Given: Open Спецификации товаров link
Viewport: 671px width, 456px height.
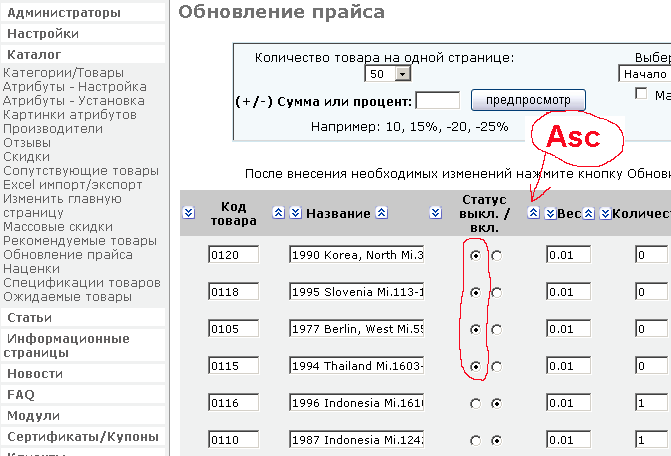Looking at the screenshot, I should click(x=82, y=283).
